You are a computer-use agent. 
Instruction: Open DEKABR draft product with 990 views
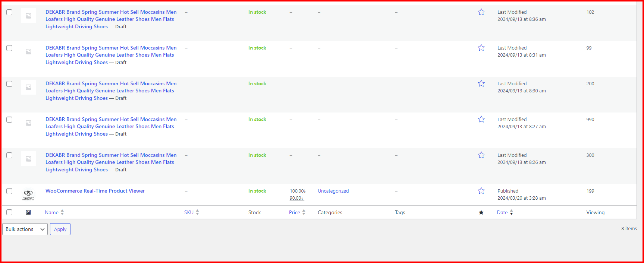click(111, 127)
